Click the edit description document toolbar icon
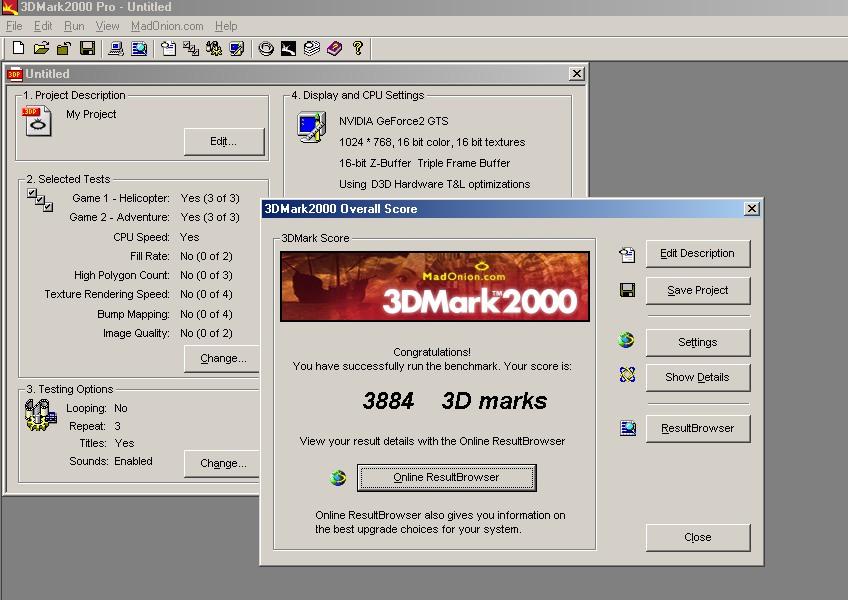Image resolution: width=848 pixels, height=600 pixels. [169, 48]
